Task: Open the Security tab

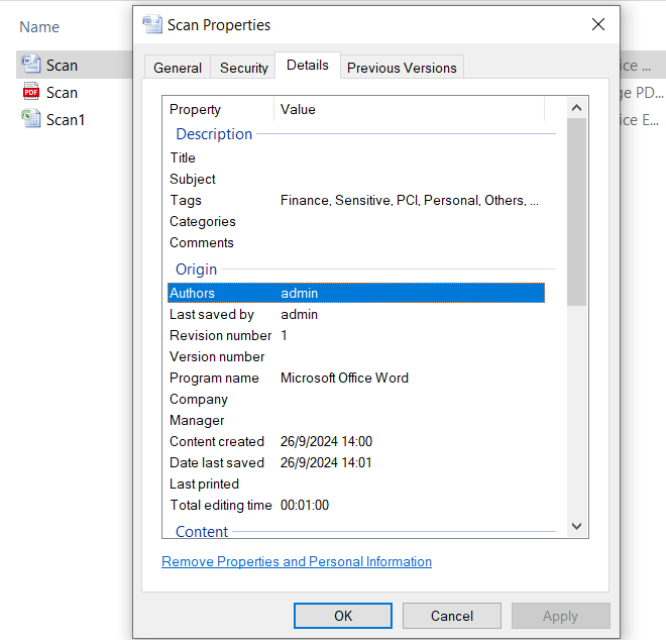Action: tap(244, 68)
